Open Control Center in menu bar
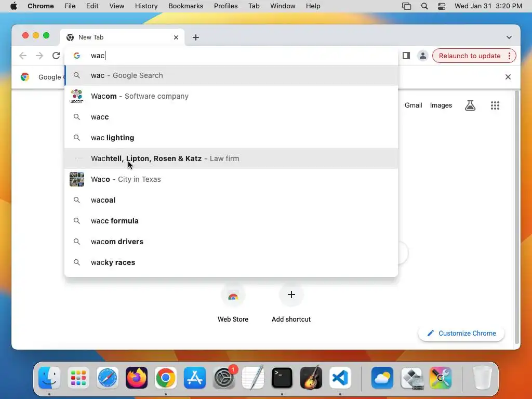The width and height of the screenshot is (532, 399). pos(442,6)
